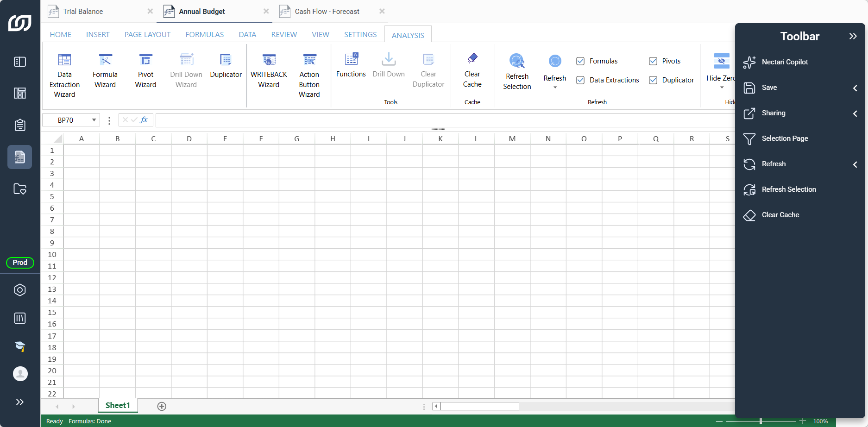This screenshot has height=427, width=868.
Task: Click the logo icon in left sidebar
Action: [20, 23]
